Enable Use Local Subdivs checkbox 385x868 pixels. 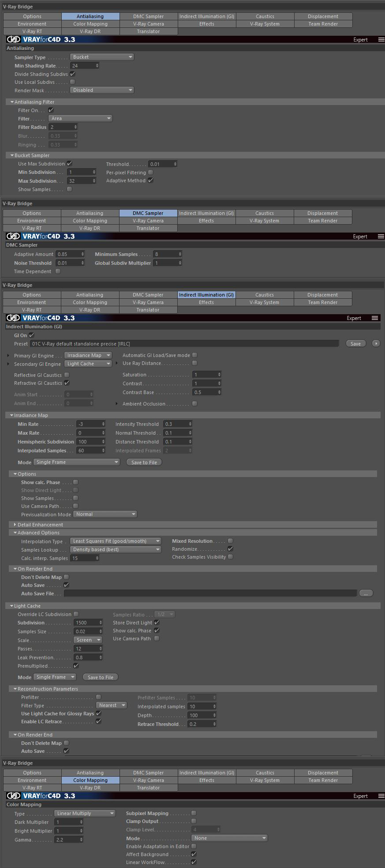coord(73,82)
